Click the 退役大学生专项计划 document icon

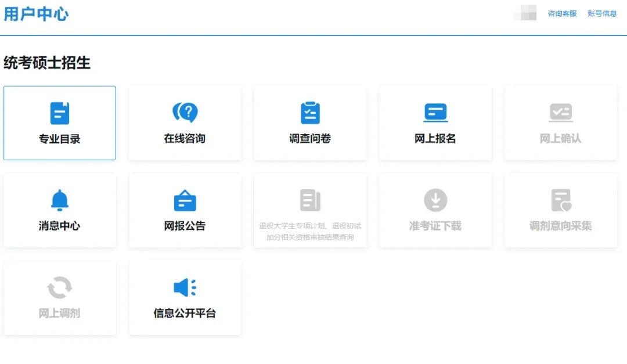coord(310,200)
